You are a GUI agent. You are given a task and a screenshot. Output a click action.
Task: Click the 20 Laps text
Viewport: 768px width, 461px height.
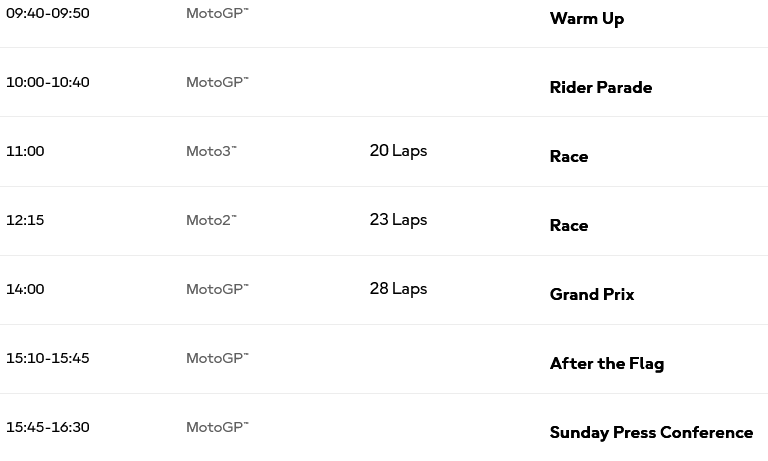coord(398,151)
